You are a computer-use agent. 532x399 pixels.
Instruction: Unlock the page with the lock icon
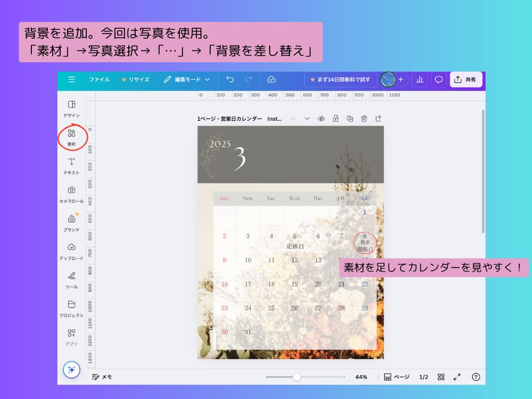coord(335,119)
